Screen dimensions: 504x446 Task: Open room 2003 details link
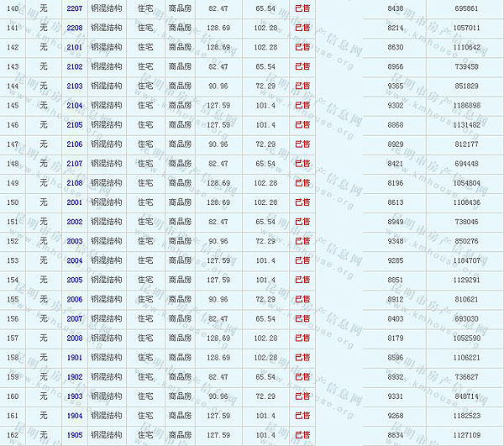click(75, 241)
